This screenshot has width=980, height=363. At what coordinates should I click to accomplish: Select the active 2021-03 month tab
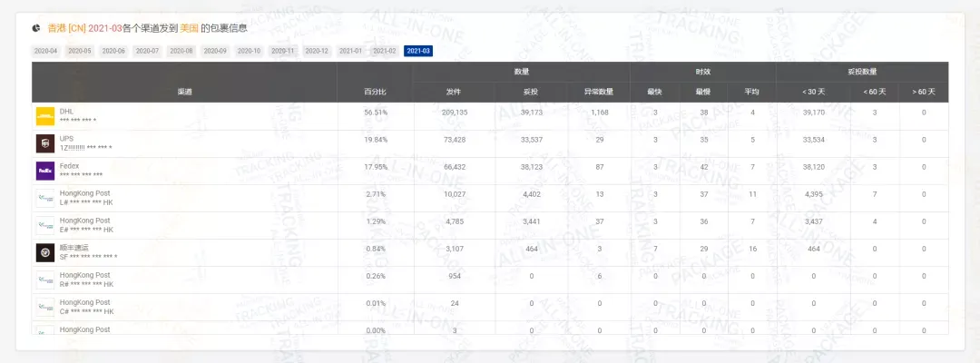pyautogui.click(x=418, y=51)
